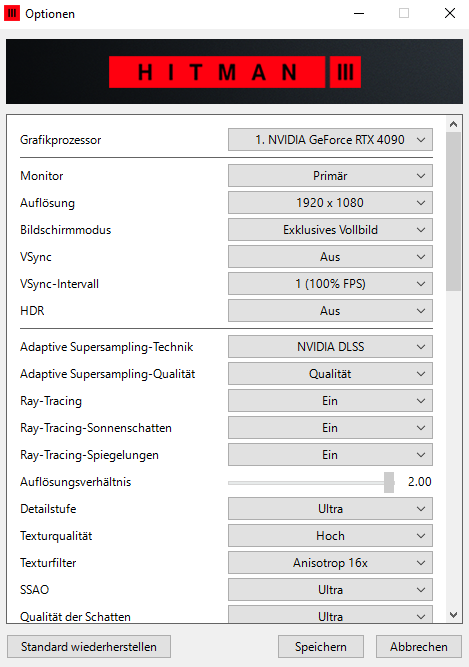Open the Adaptive Supersampling-Technik dropdown

coord(330,347)
